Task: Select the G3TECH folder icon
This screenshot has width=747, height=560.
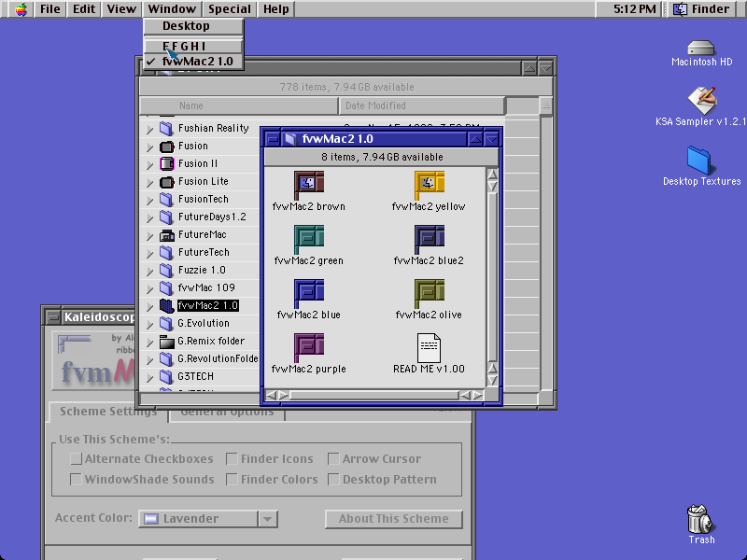Action: [166, 377]
